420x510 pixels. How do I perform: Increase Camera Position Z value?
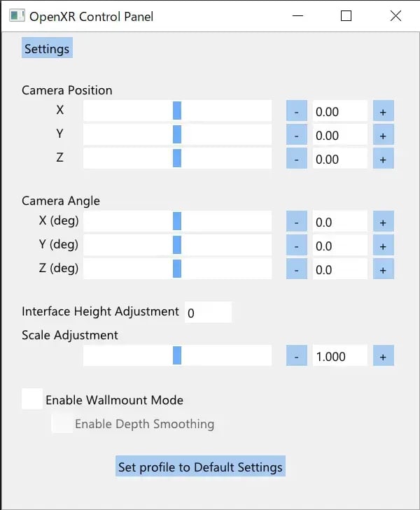pyautogui.click(x=383, y=159)
